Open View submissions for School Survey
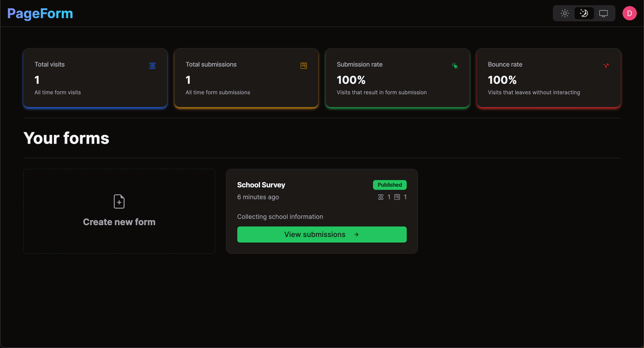Image resolution: width=644 pixels, height=348 pixels. click(322, 234)
